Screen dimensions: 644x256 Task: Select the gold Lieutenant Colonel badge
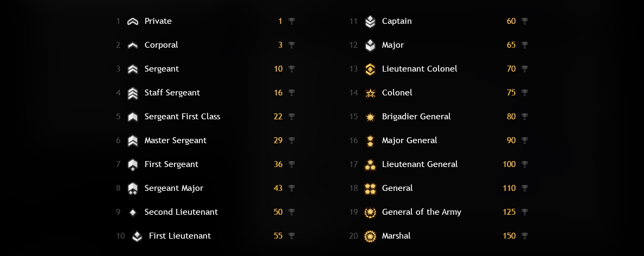pos(370,69)
